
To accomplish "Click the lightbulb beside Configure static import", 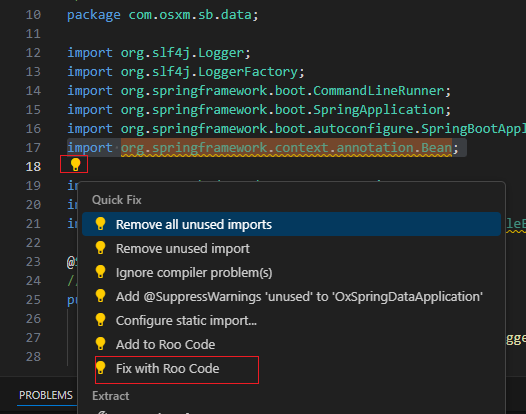I will tap(100, 320).
